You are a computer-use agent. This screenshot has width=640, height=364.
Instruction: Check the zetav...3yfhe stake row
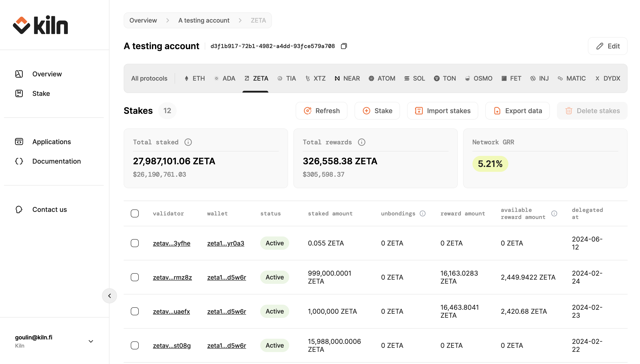pos(135,243)
